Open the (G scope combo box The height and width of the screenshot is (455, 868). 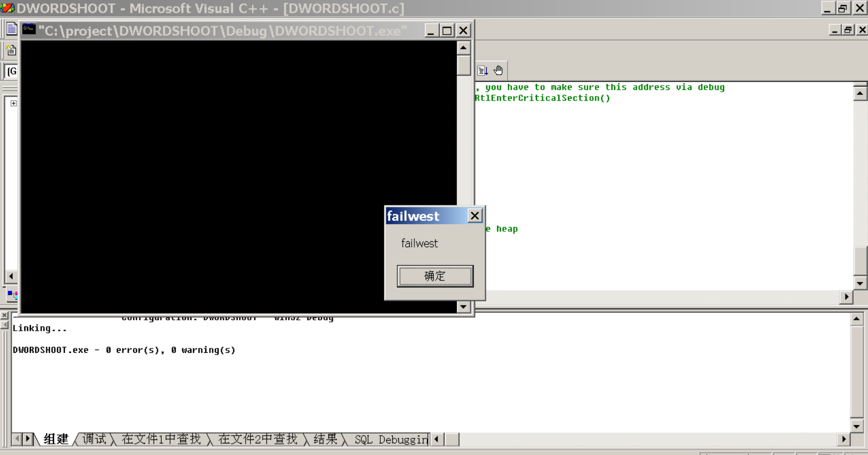click(11, 71)
